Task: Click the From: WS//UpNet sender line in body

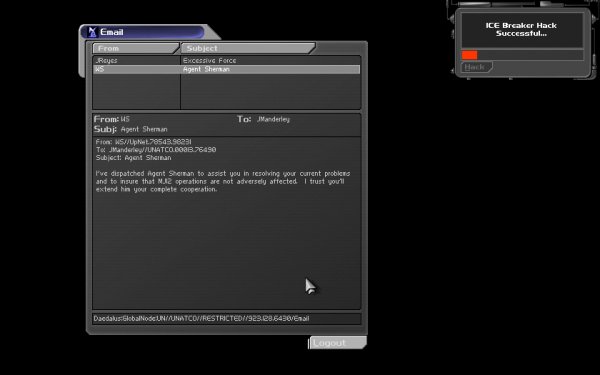Action: pyautogui.click(x=143, y=142)
